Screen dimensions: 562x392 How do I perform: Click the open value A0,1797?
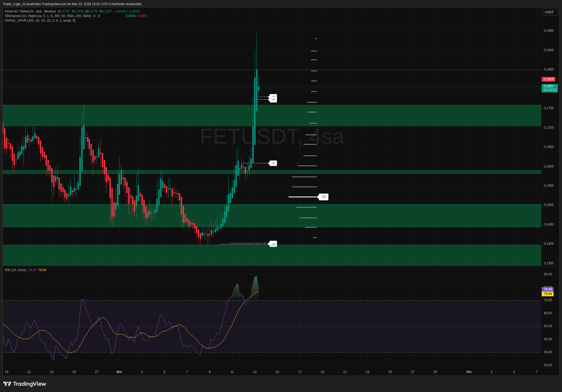tap(64, 11)
